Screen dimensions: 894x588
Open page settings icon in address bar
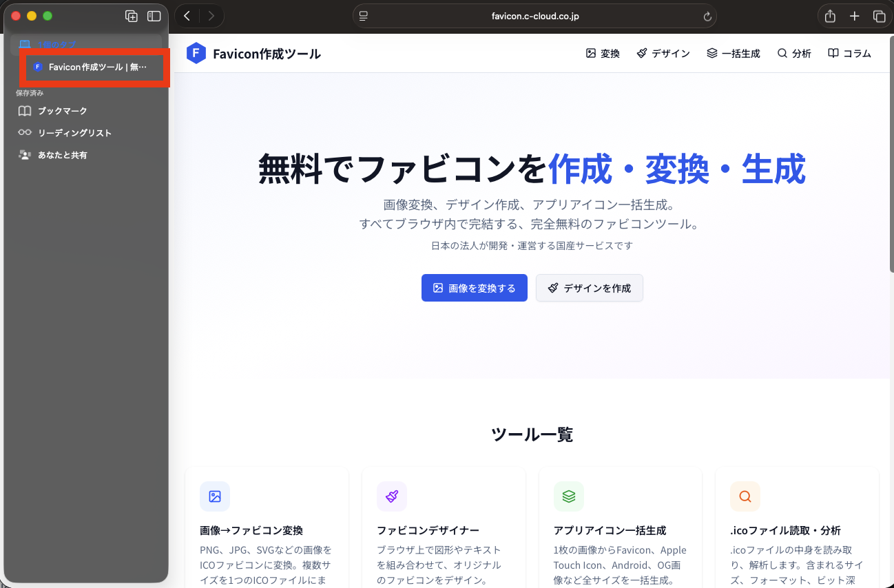click(x=364, y=17)
